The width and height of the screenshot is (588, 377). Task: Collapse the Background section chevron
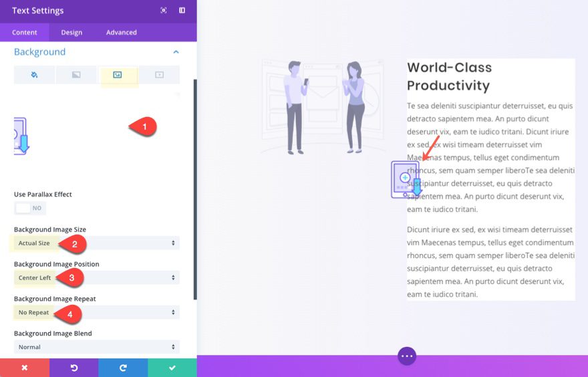pos(176,52)
